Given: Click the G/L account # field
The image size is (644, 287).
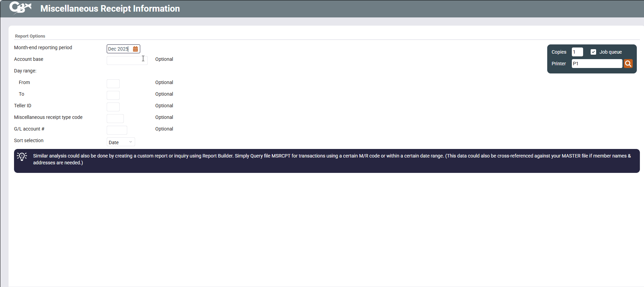Looking at the screenshot, I should click(117, 130).
